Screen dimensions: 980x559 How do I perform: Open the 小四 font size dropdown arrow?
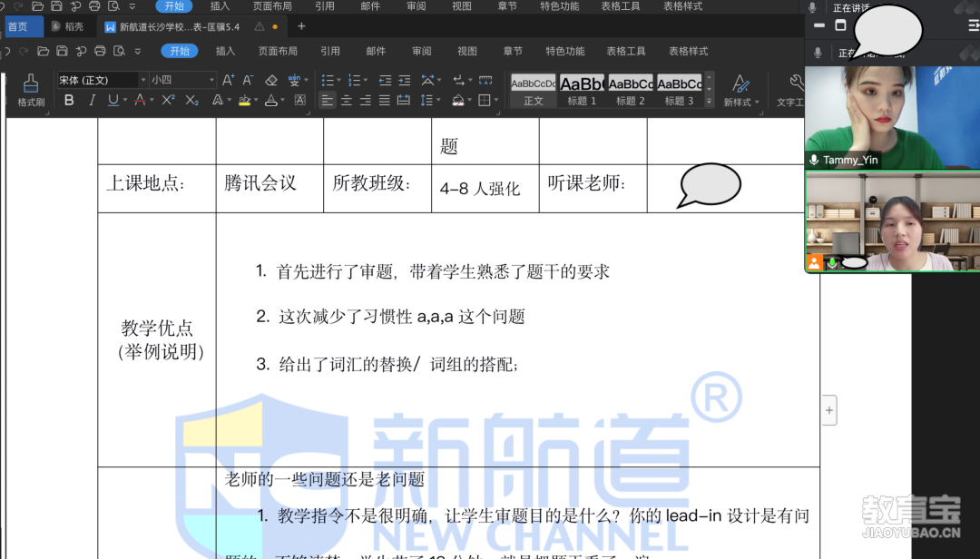tap(211, 80)
